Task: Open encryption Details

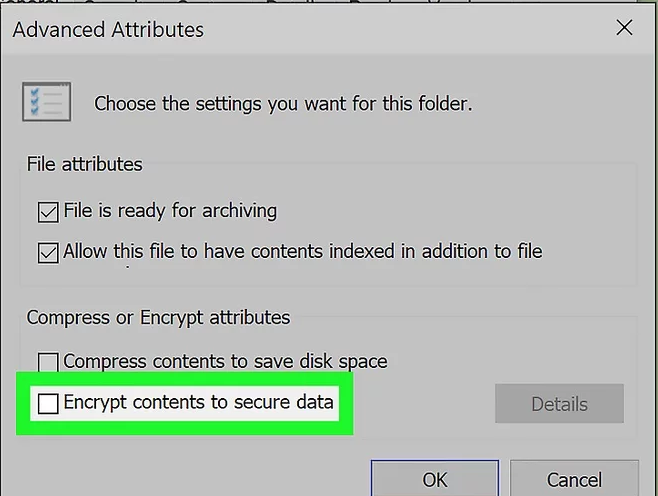Action: pyautogui.click(x=559, y=404)
